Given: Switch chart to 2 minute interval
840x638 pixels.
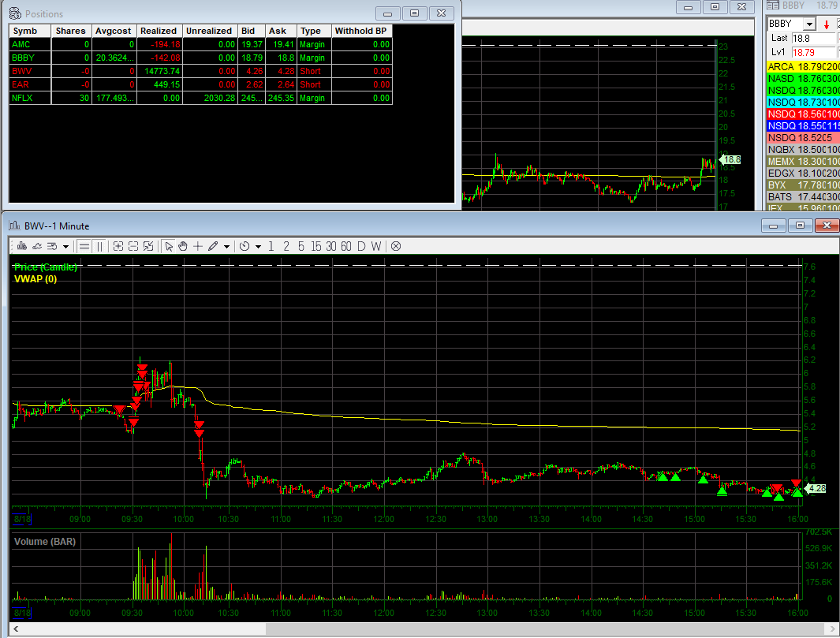Looking at the screenshot, I should click(x=286, y=246).
